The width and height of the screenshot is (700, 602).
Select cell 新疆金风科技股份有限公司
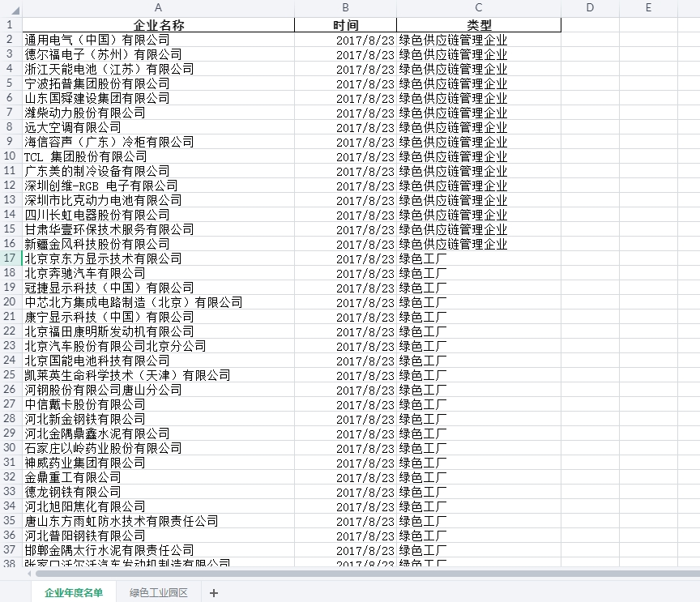(159, 244)
